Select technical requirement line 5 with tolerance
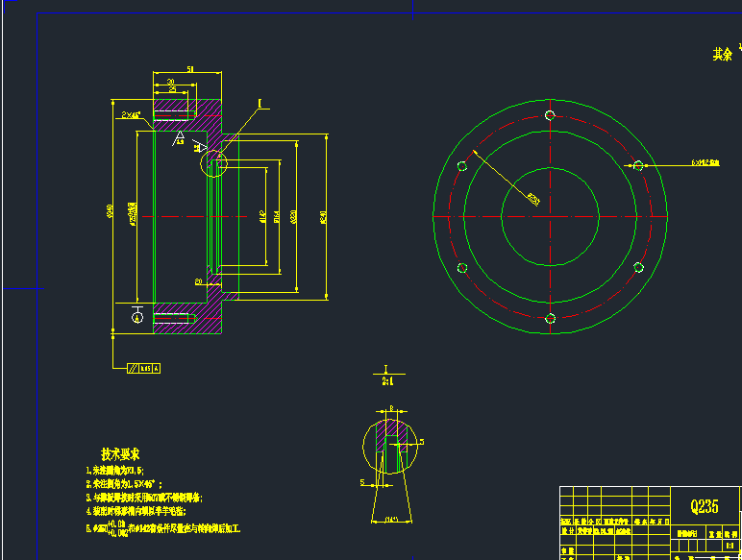The image size is (742, 560). pos(163,528)
